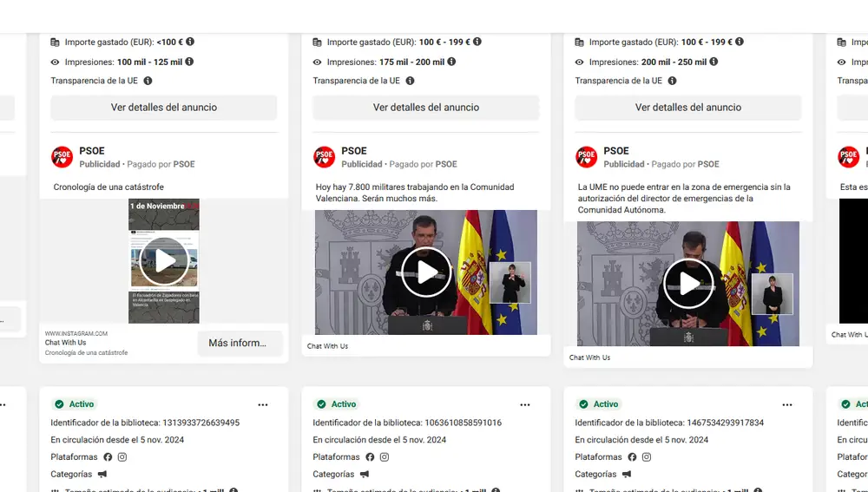Image resolution: width=868 pixels, height=492 pixels.
Task: Click Instagram platform icon in ad 1467534293917834
Action: (647, 457)
